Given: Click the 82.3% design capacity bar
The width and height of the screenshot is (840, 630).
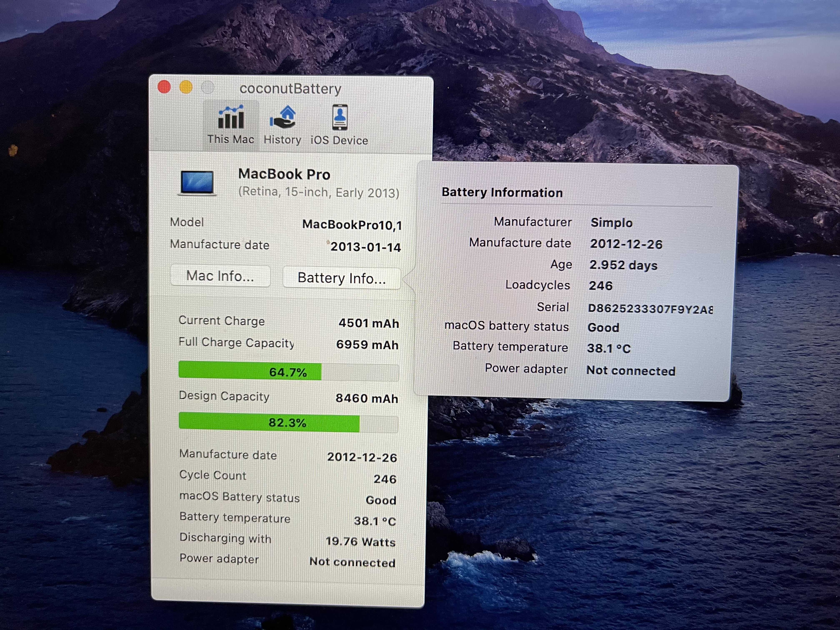Looking at the screenshot, I should [x=288, y=422].
